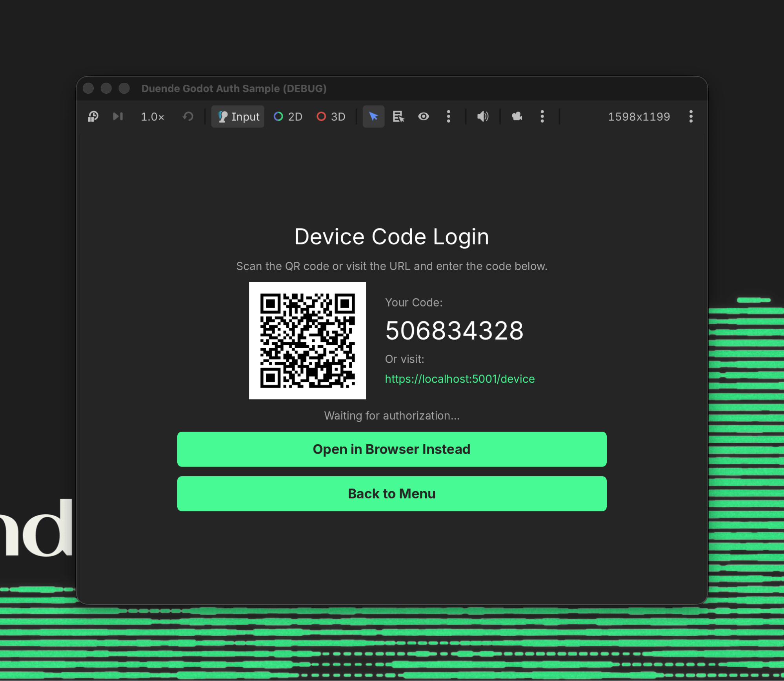Click the Scan the QR code instruction text
The height and width of the screenshot is (681, 784).
(x=392, y=267)
